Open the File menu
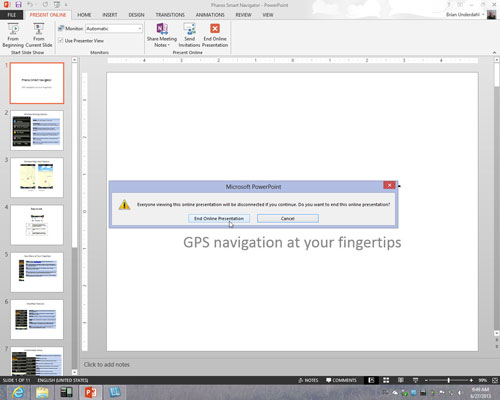 tap(12, 15)
